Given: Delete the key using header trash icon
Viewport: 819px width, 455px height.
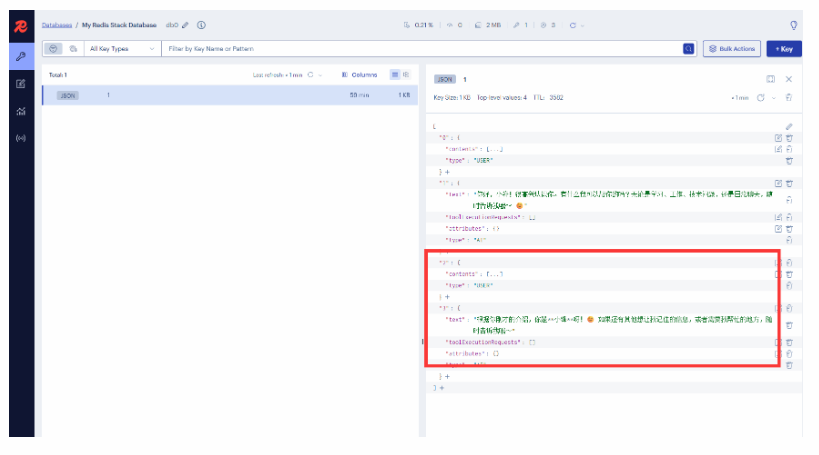Looking at the screenshot, I should click(789, 98).
